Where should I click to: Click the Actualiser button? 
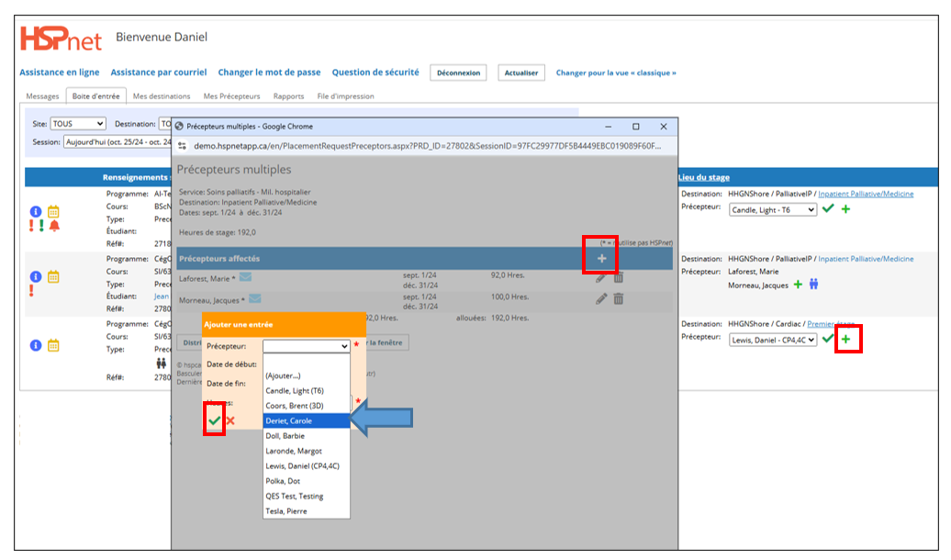click(521, 73)
